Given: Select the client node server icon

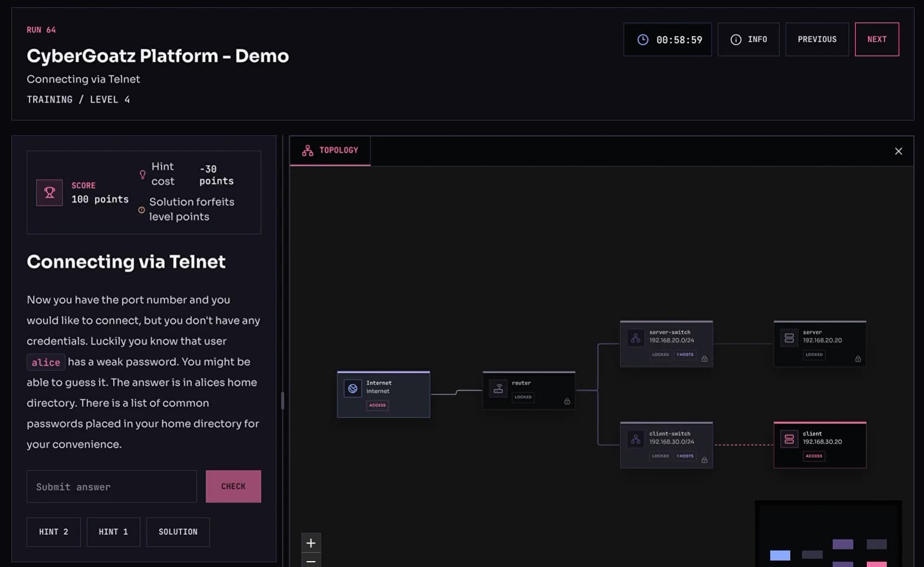Looking at the screenshot, I should [x=789, y=439].
